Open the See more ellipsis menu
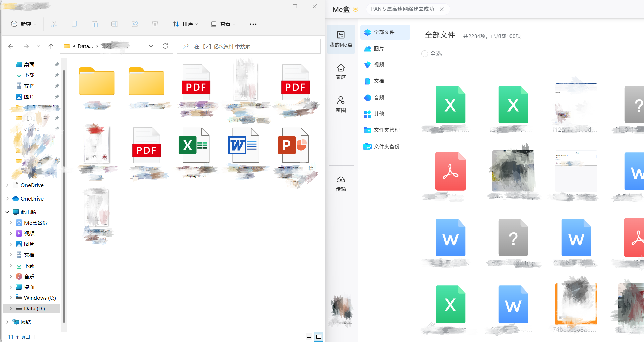Viewport: 644px width, 342px height. coord(253,24)
